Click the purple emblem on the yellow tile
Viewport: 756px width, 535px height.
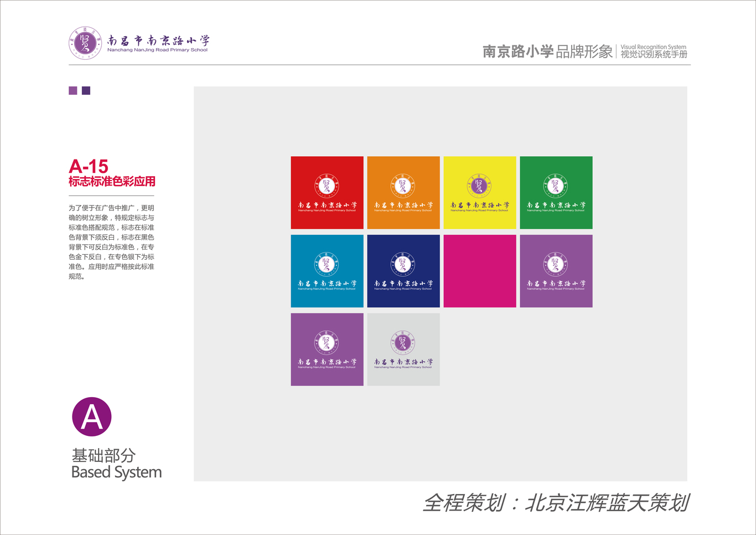tap(479, 186)
